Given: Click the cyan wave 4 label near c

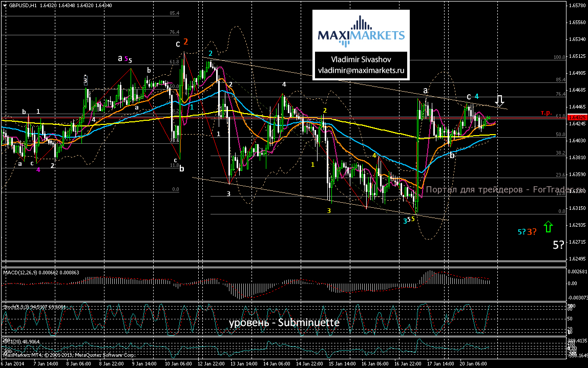Looking at the screenshot, I should tap(476, 96).
